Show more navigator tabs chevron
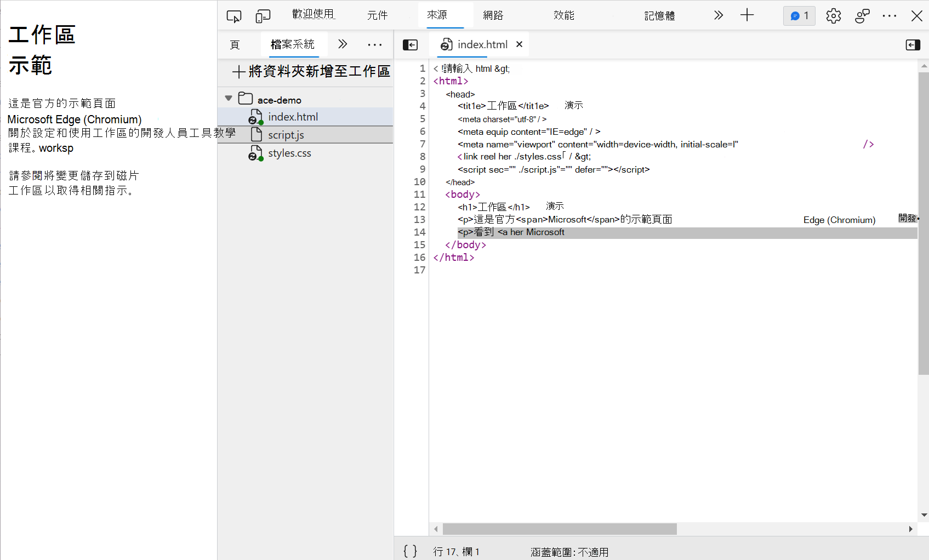Image resolution: width=929 pixels, height=560 pixels. coord(343,44)
